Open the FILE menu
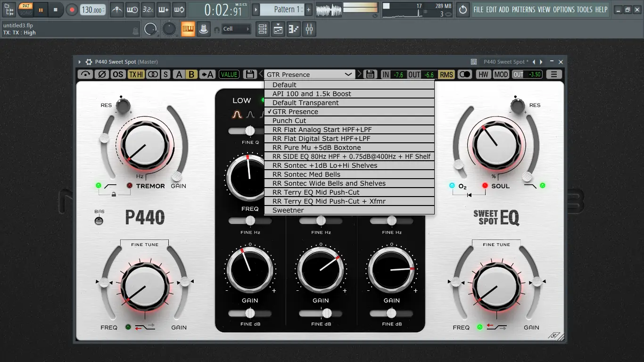644x362 pixels. (479, 9)
